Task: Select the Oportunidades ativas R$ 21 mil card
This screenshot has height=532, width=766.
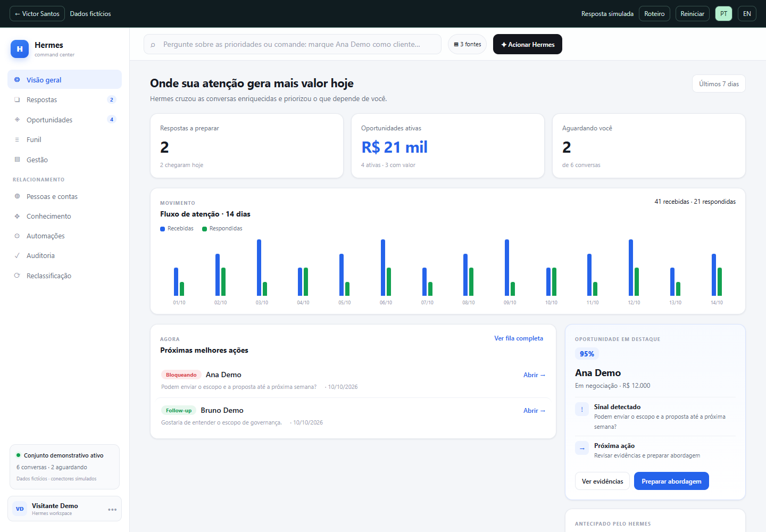Action: [448, 146]
